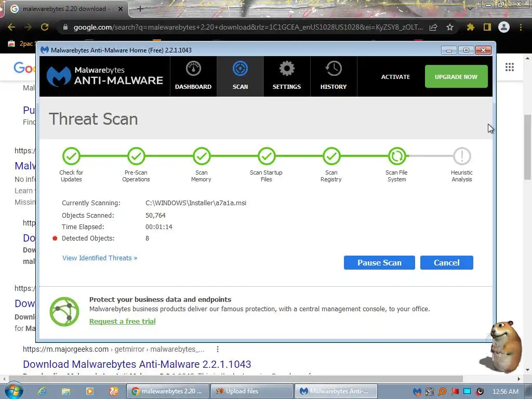Click Chrome's back arrow
This screenshot has width=532, height=399.
11,27
